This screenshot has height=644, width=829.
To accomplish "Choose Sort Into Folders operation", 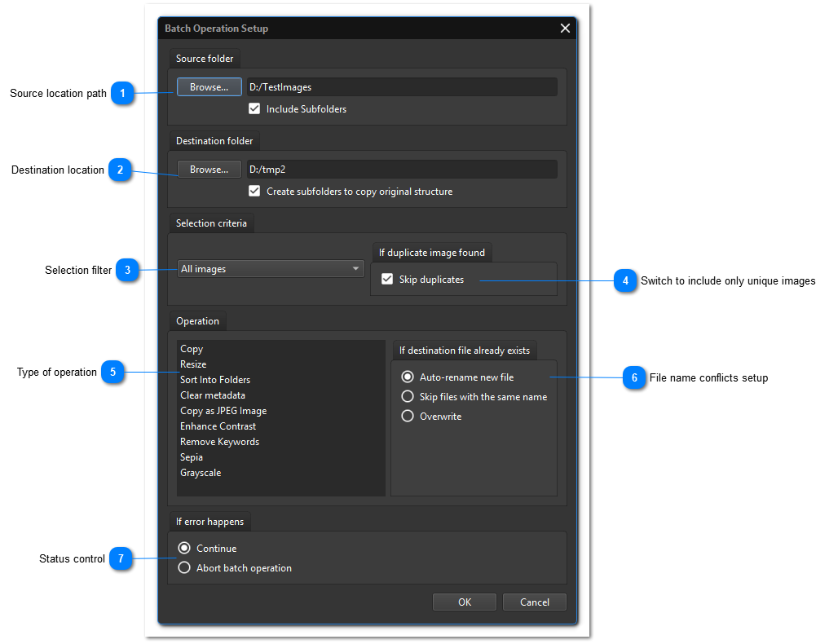I will pos(215,380).
